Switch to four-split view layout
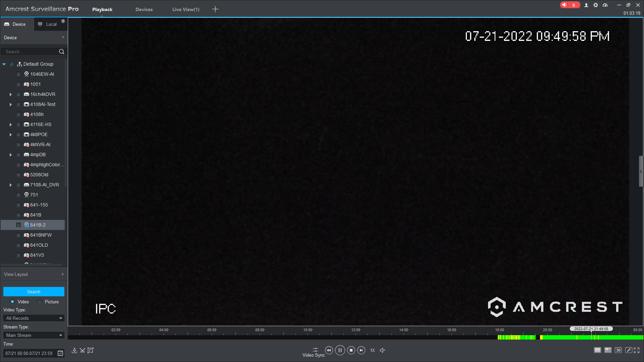Viewport: 644px width, 362px height. [608, 350]
